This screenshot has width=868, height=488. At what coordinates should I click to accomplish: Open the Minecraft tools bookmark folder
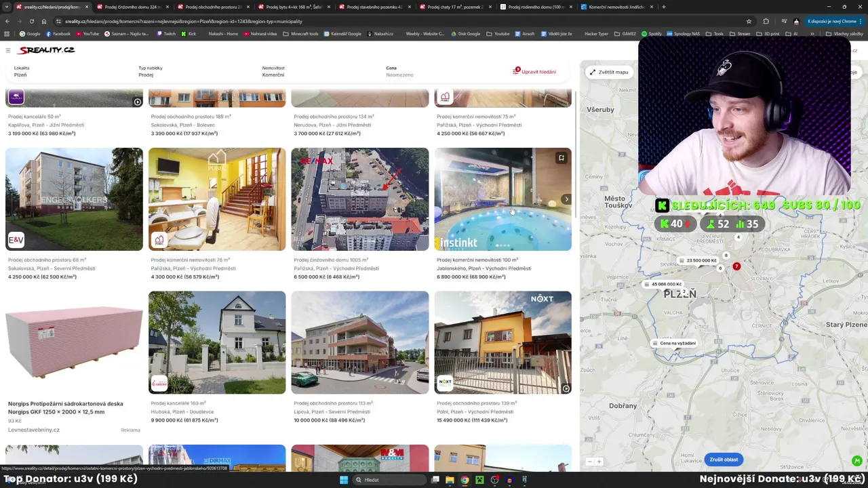coord(300,34)
